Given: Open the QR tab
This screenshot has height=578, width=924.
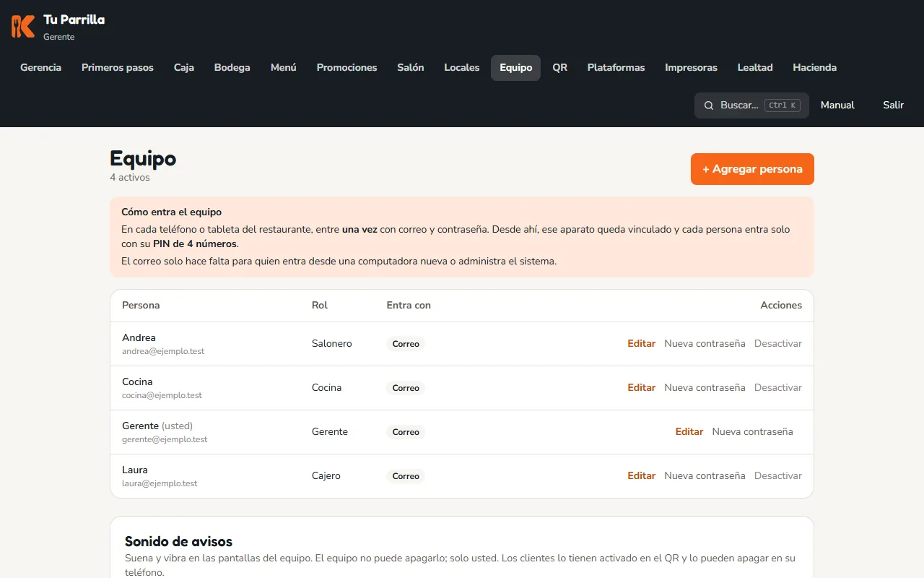Looking at the screenshot, I should point(560,68).
